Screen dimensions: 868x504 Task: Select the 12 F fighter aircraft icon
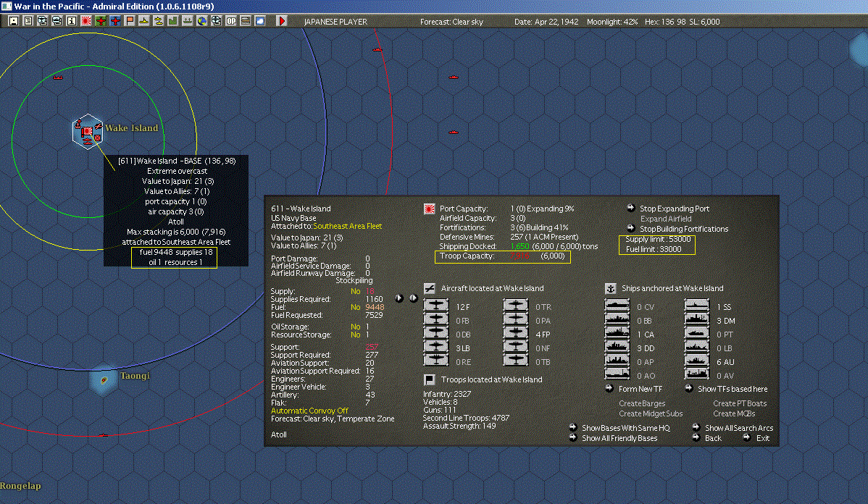436,306
